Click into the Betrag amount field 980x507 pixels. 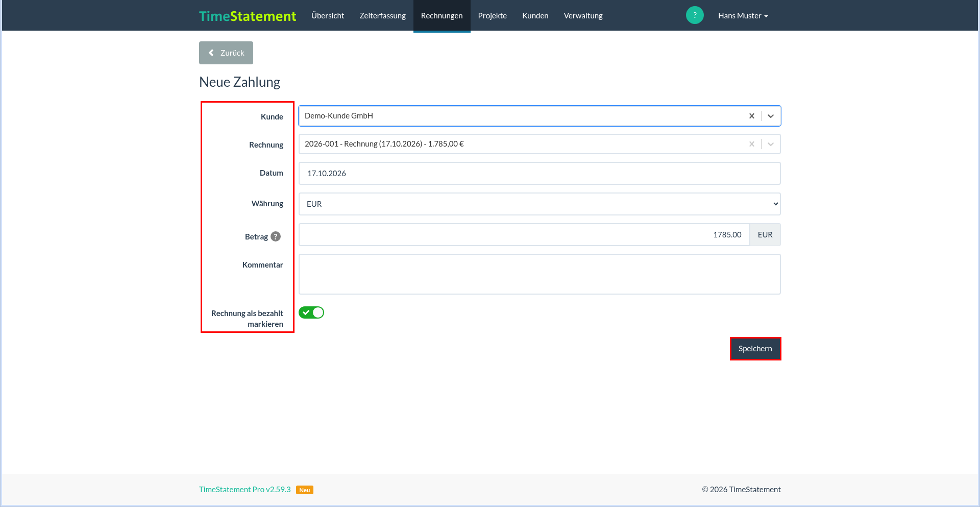(x=524, y=234)
